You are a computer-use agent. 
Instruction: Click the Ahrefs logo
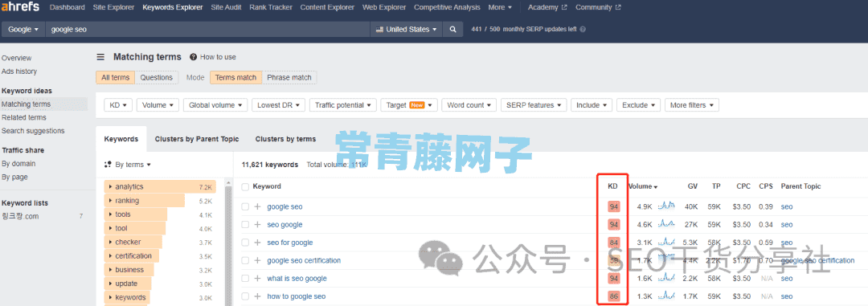[x=20, y=7]
